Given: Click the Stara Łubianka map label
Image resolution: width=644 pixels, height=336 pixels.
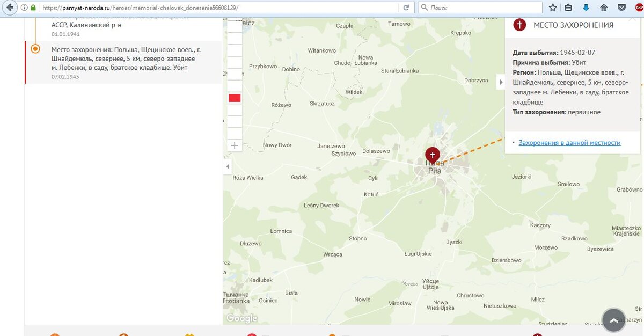Looking at the screenshot, I should (399, 70).
